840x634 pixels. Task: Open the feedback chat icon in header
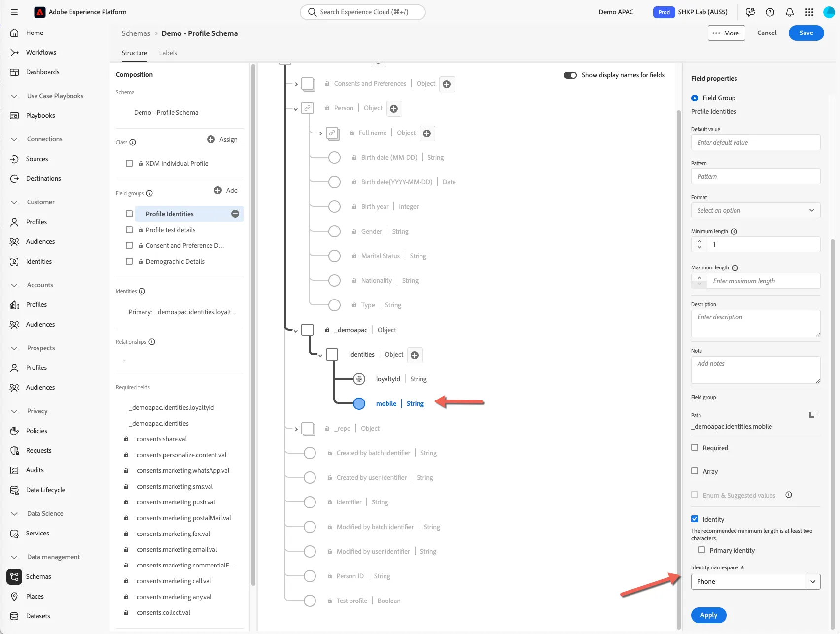750,12
